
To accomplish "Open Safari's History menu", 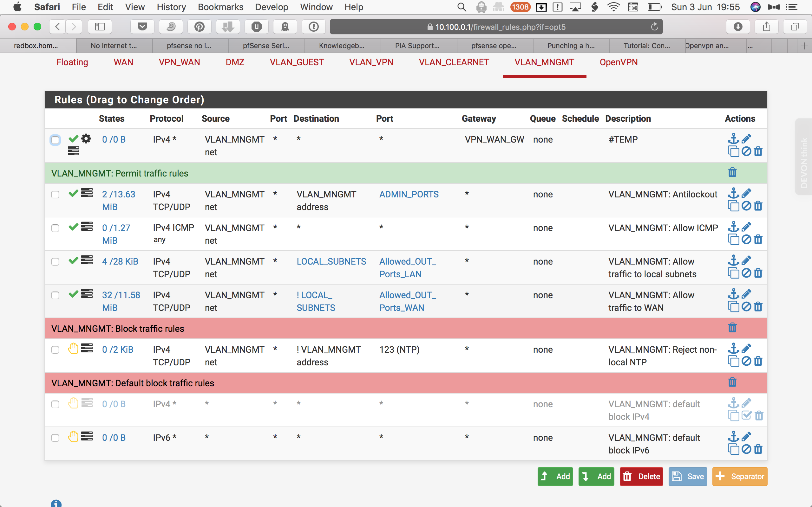I will [171, 7].
